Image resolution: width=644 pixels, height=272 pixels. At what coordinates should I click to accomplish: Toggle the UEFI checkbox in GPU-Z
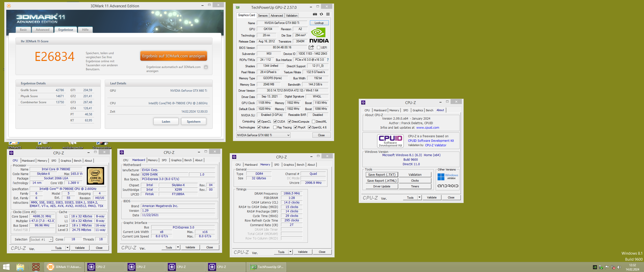click(318, 47)
